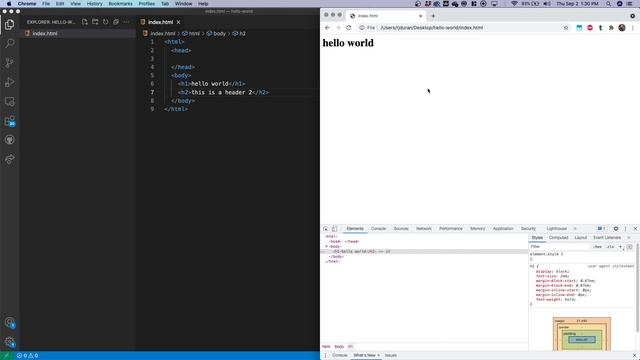Open Remote Explorer view in VS Code
This screenshot has width=640, height=360.
pyautogui.click(x=9, y=102)
